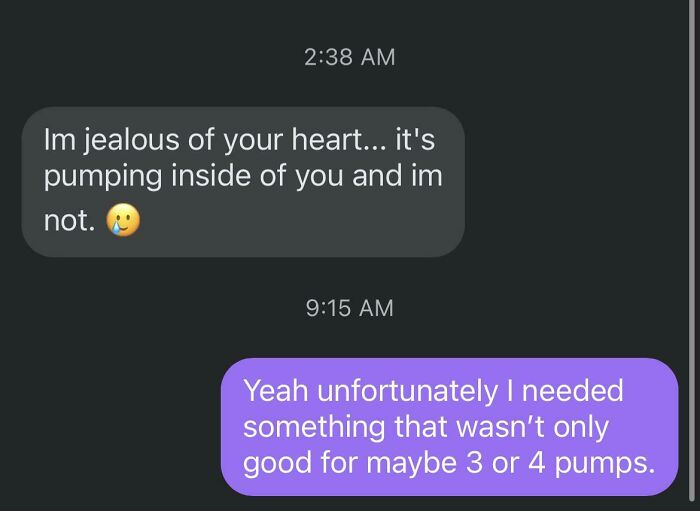This screenshot has width=700, height=511.
Task: Click "not." beside the emoji
Action: [x=69, y=222]
